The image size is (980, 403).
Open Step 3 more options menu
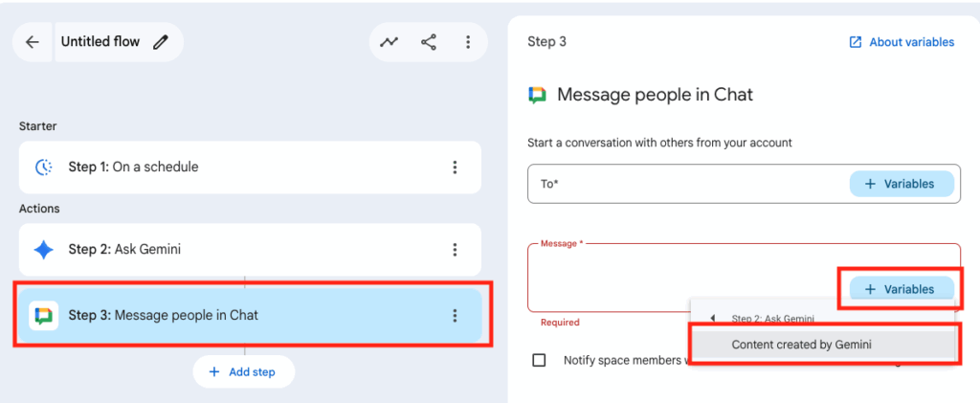455,315
